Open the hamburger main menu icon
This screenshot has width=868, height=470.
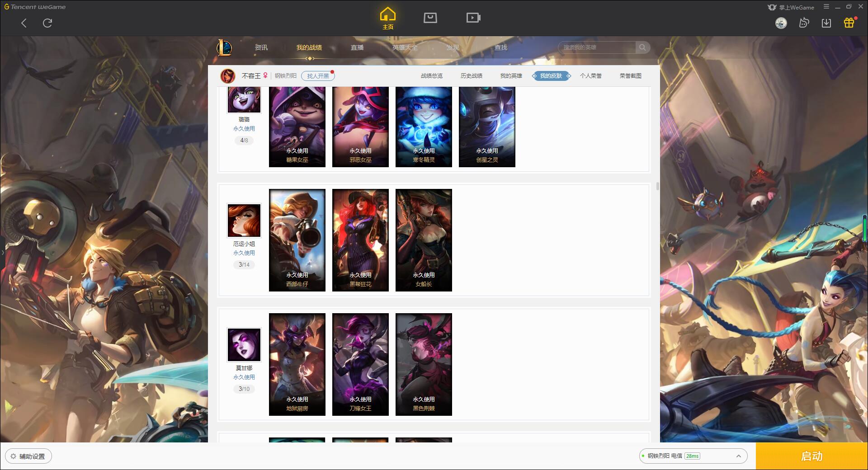pyautogui.click(x=826, y=7)
